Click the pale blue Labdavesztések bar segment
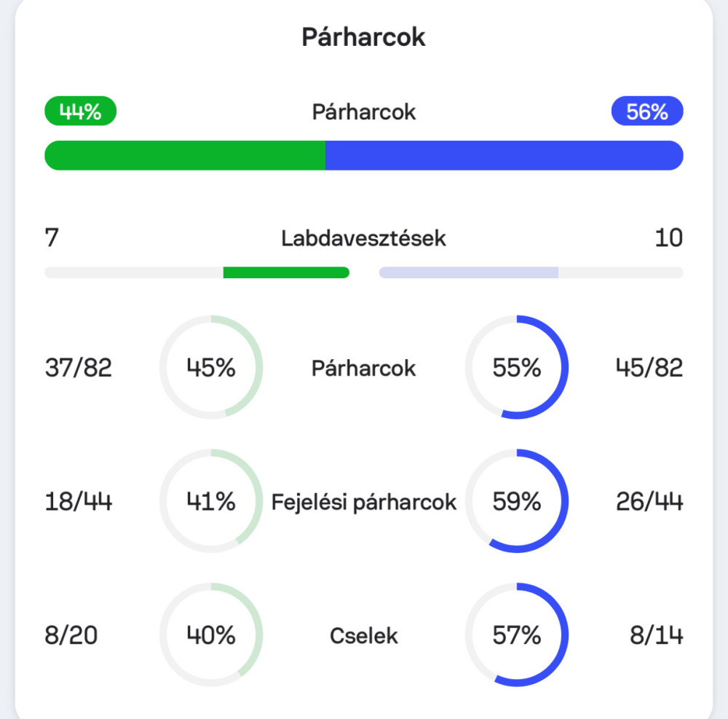The width and height of the screenshot is (728, 719). pyautogui.click(x=468, y=272)
